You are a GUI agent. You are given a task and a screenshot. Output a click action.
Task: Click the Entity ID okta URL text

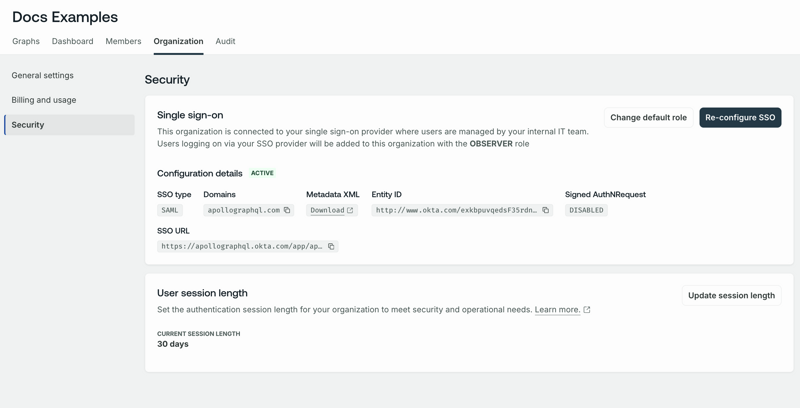(x=456, y=210)
